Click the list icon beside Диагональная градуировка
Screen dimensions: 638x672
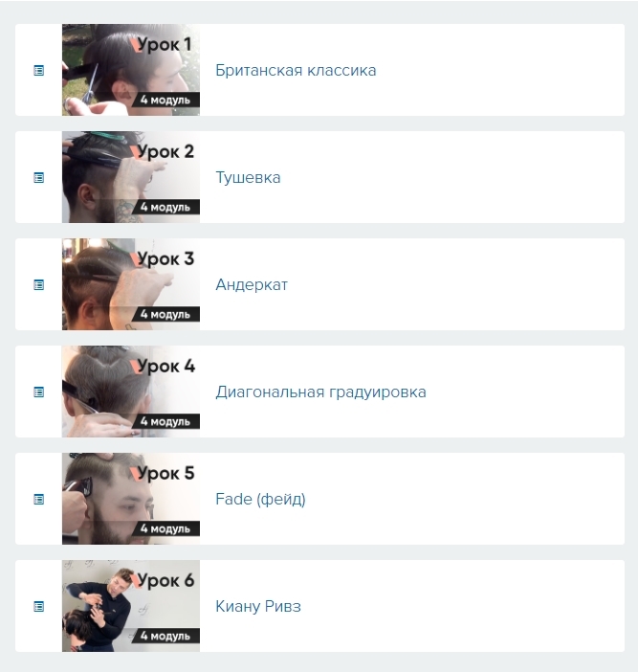pyautogui.click(x=39, y=392)
